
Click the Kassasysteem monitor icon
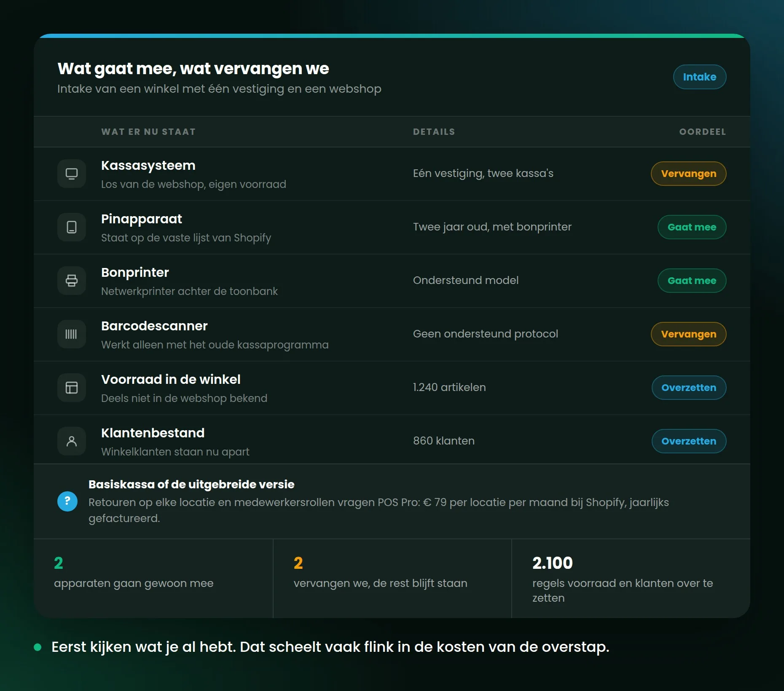72,174
